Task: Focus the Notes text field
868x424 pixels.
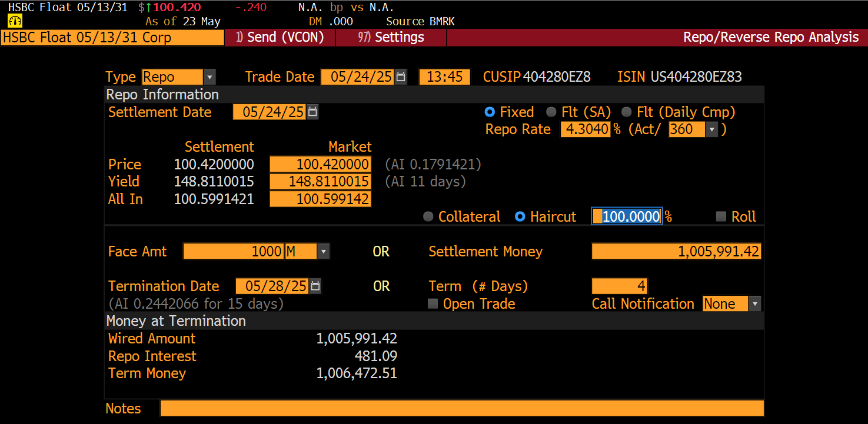Action: click(462, 408)
